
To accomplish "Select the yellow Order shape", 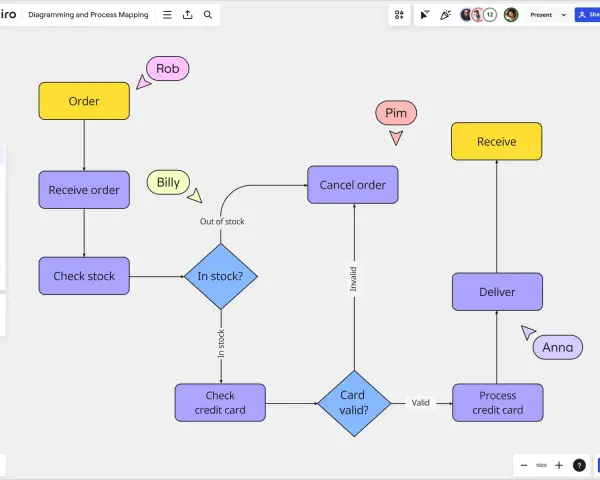I will 84,101.
